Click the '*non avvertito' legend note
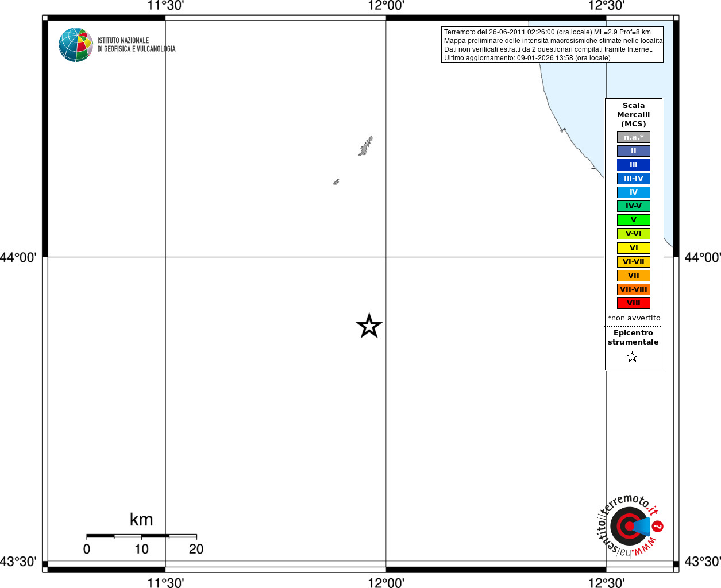 (x=634, y=318)
